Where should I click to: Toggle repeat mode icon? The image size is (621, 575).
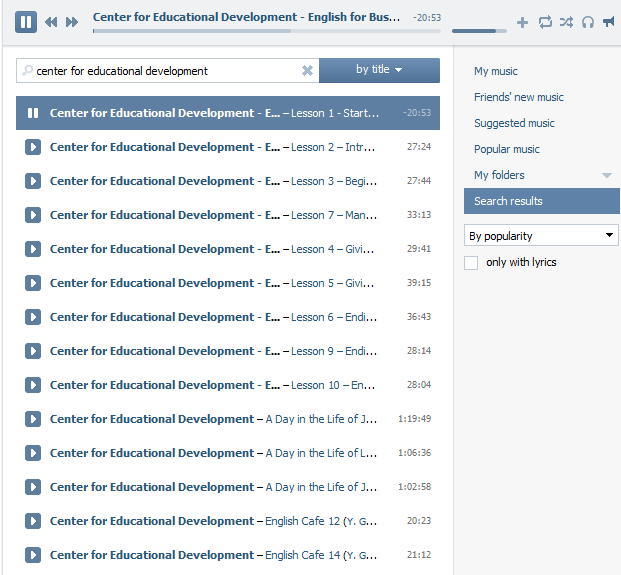pyautogui.click(x=545, y=22)
